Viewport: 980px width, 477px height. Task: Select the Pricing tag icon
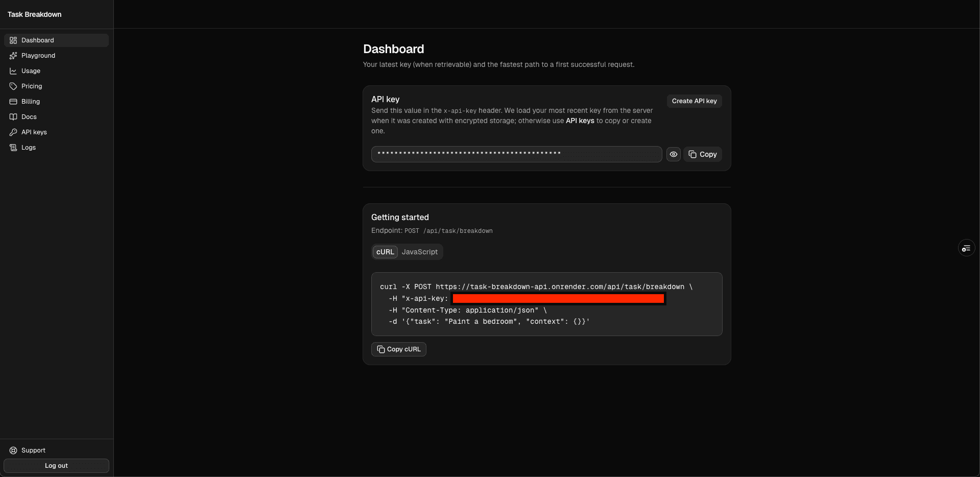coord(13,86)
